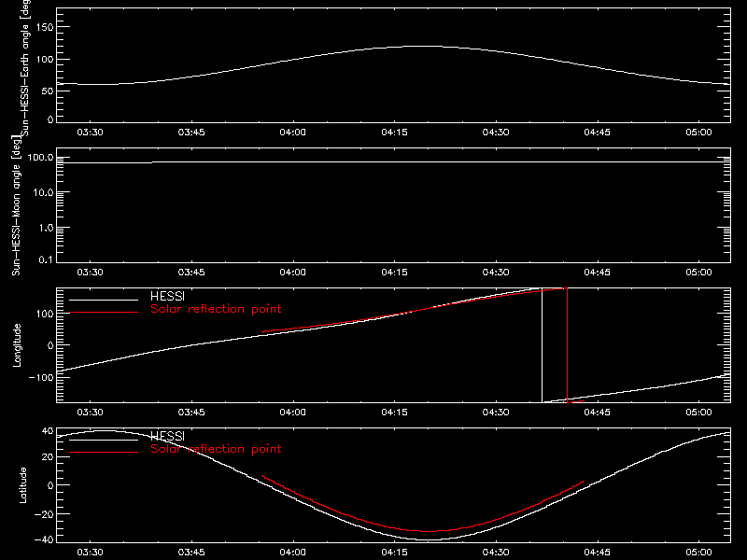Click the flat Sun-HESSI-Moon angle line
The image size is (747, 560).
pos(393,162)
